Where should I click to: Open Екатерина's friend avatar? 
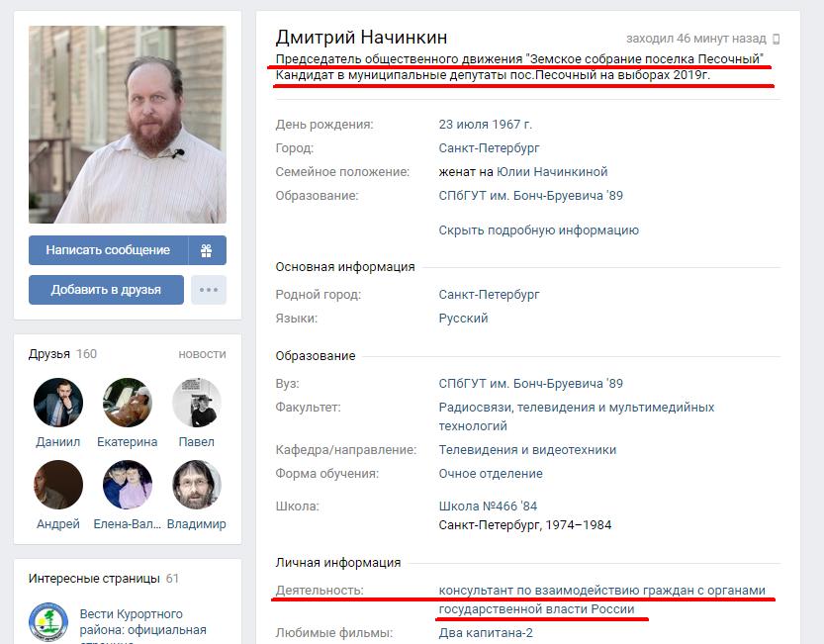point(128,403)
